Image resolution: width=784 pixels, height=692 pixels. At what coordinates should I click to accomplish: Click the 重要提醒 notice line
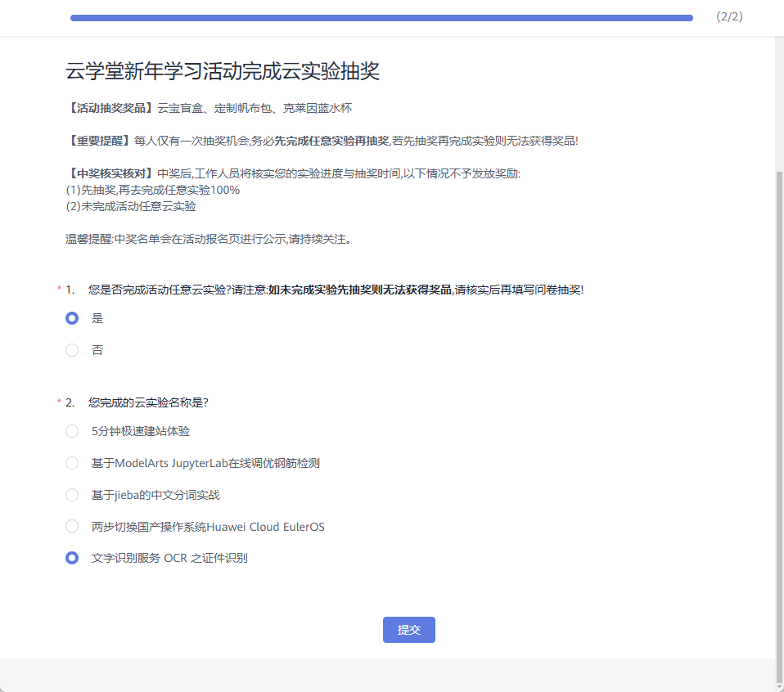[x=322, y=141]
